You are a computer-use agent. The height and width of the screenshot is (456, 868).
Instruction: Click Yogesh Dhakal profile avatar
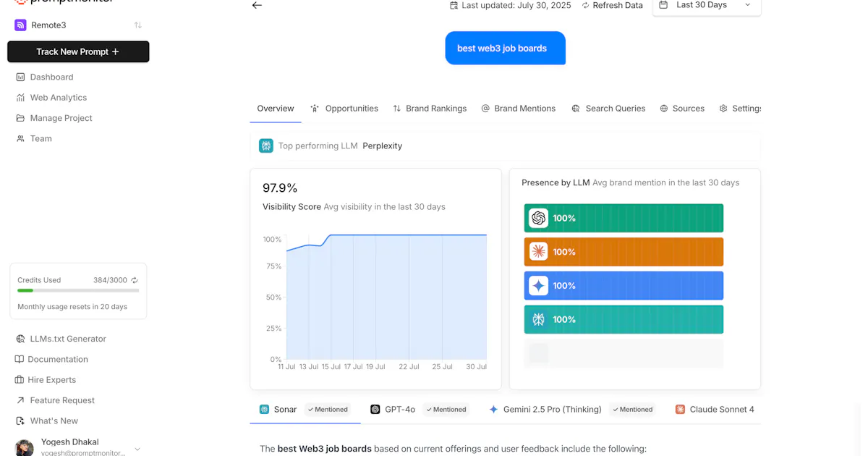point(25,448)
